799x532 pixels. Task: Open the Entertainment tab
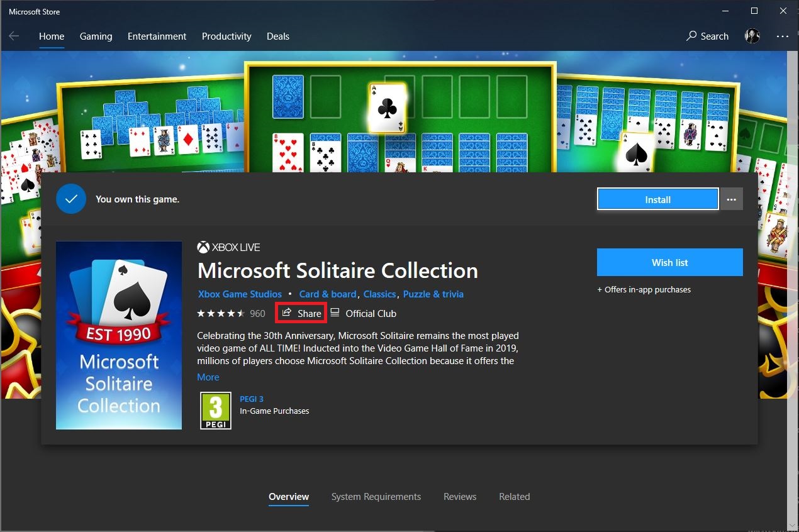(157, 36)
